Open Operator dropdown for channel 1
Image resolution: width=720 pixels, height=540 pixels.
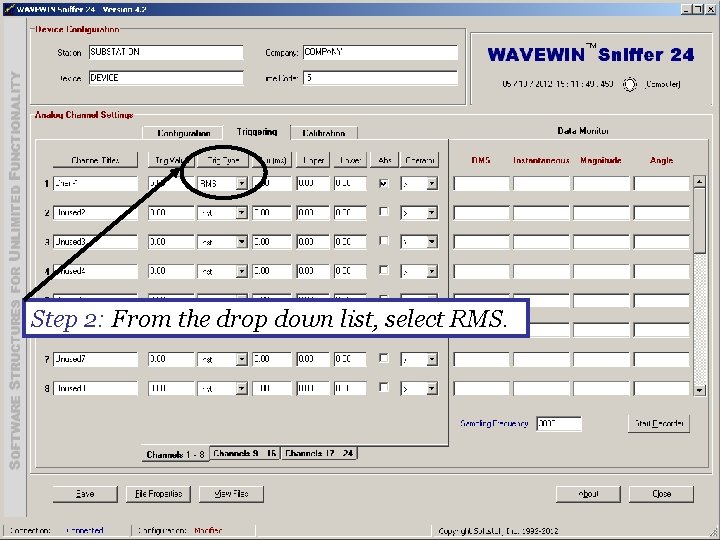[432, 184]
